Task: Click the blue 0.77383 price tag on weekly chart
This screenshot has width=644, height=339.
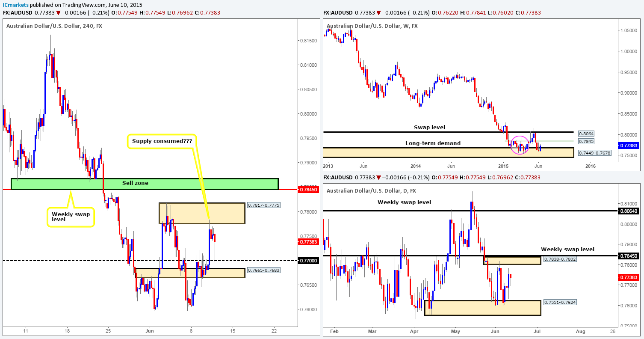Action: [x=629, y=146]
